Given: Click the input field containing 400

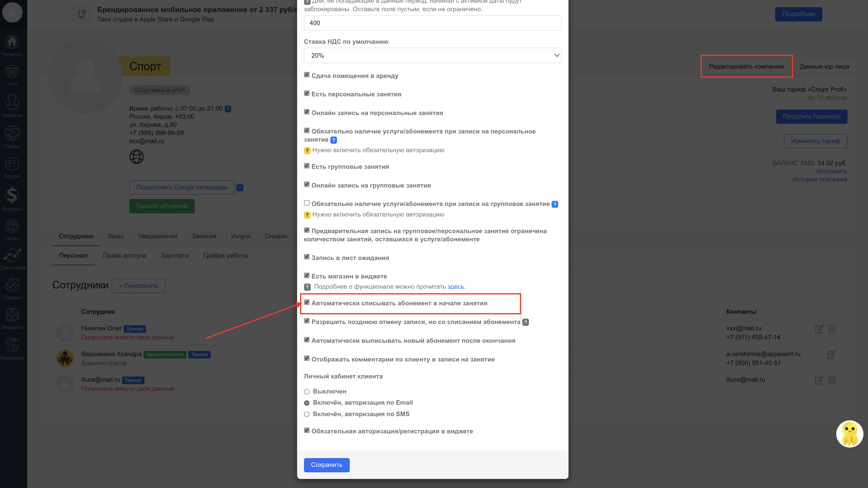Looking at the screenshot, I should (432, 23).
